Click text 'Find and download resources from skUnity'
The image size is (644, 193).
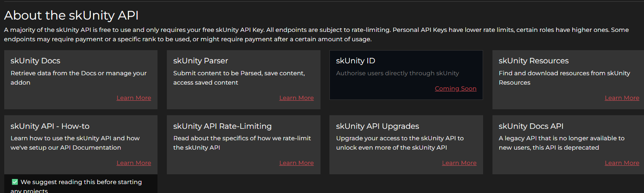point(565,73)
